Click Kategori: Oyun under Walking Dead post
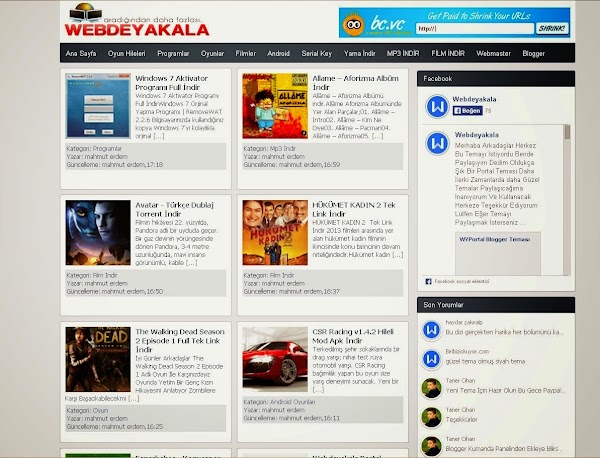This screenshot has height=458, width=600. pos(87,410)
